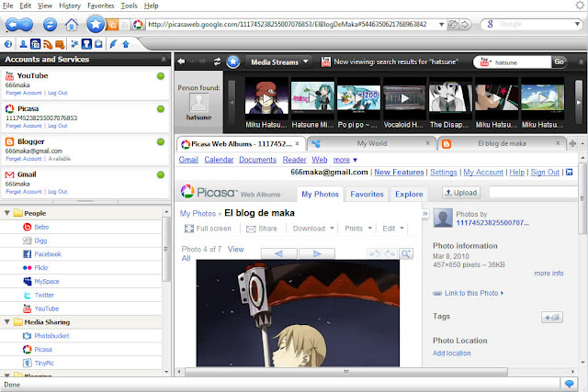
Task: Click the Upload button
Action: pyautogui.click(x=461, y=193)
